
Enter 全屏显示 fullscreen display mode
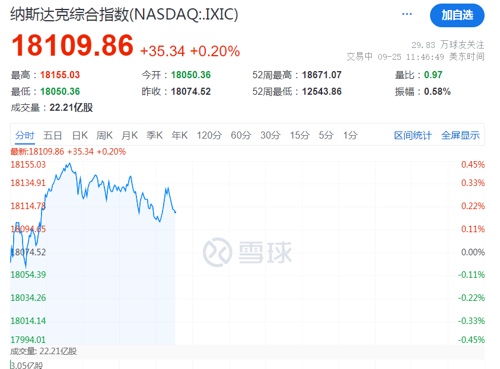coord(460,135)
